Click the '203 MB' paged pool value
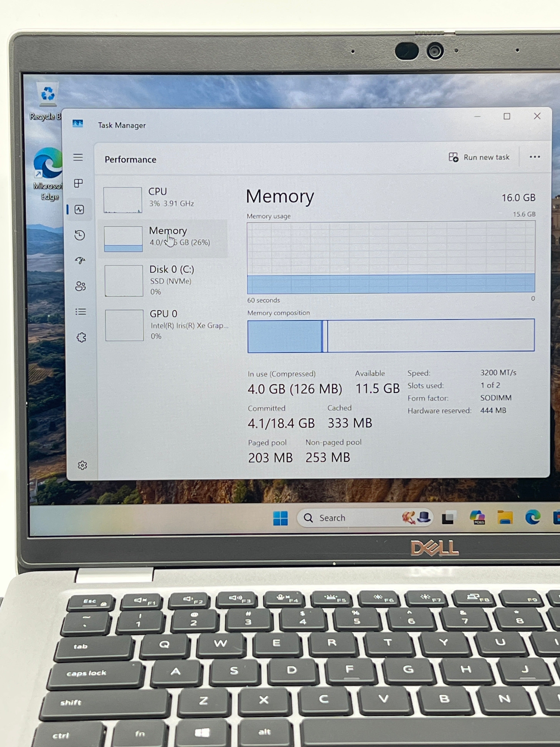Screen dimensions: 560x747 point(270,458)
